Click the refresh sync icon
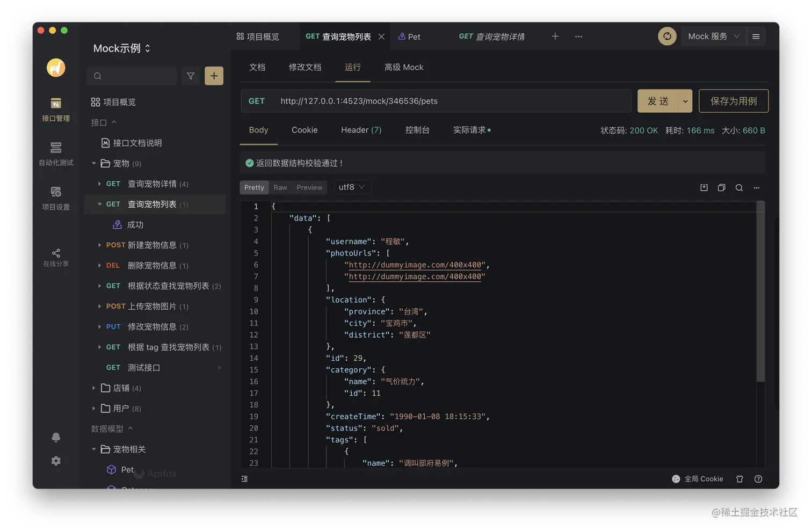 [x=667, y=37]
